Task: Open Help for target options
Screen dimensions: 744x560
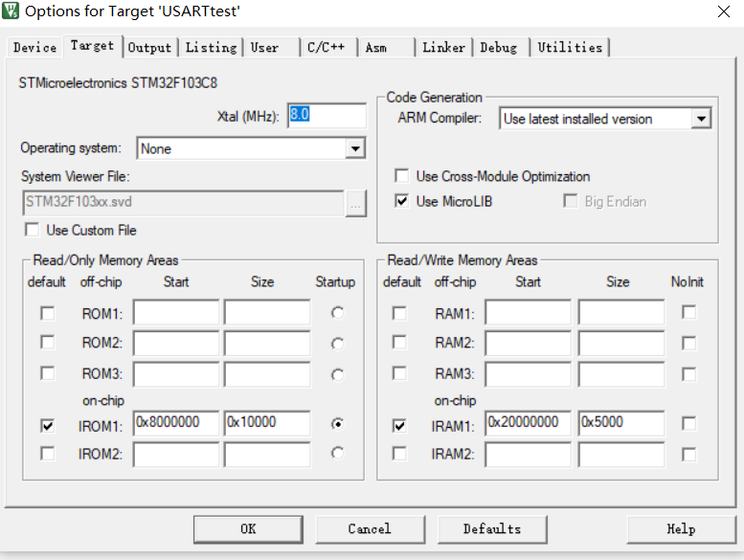Action: [x=681, y=529]
